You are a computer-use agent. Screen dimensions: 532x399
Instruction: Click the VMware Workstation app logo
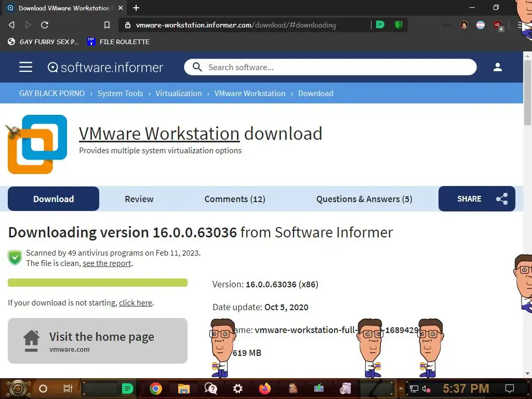(x=37, y=144)
